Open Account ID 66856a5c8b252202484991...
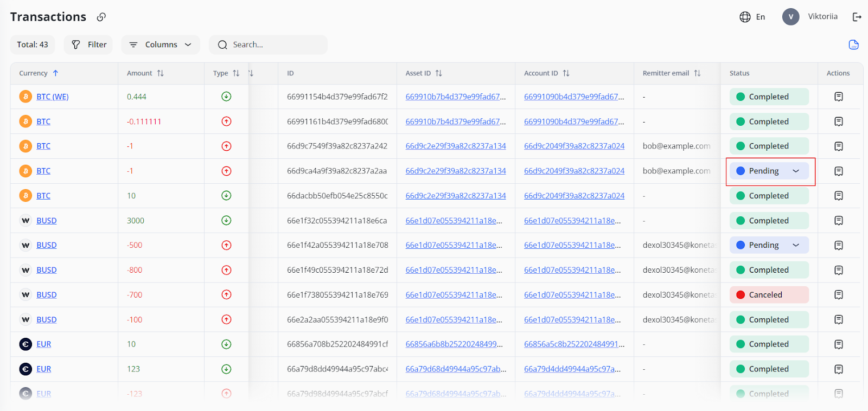Screen dimensions: 868x411 pyautogui.click(x=575, y=344)
